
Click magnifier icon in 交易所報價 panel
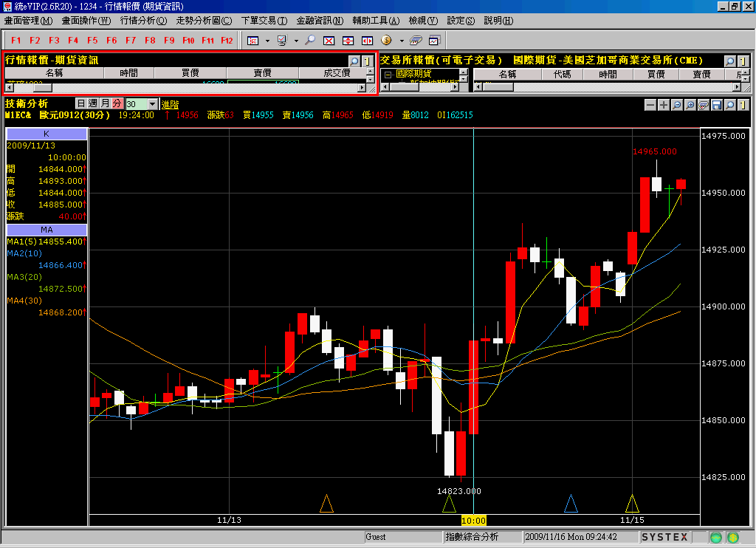pos(730,61)
